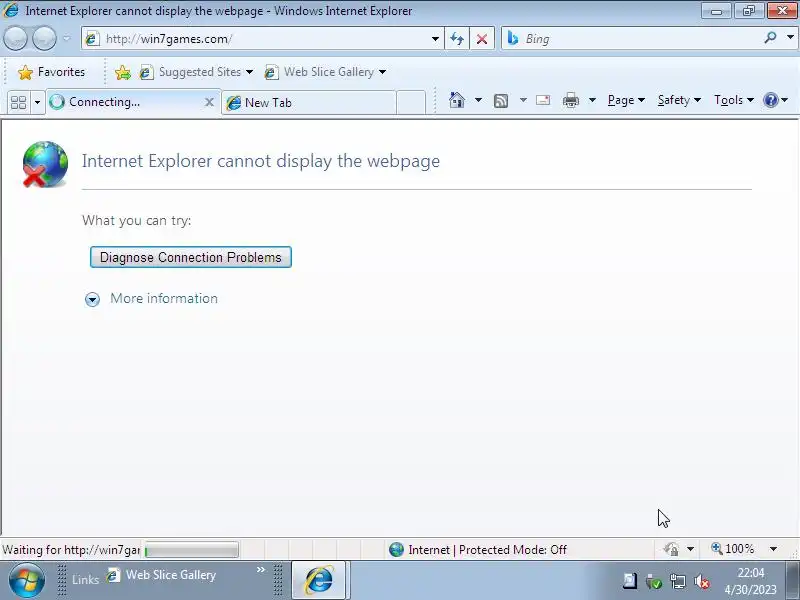
Task: Add page to Favorites bar star icon
Action: coord(122,72)
